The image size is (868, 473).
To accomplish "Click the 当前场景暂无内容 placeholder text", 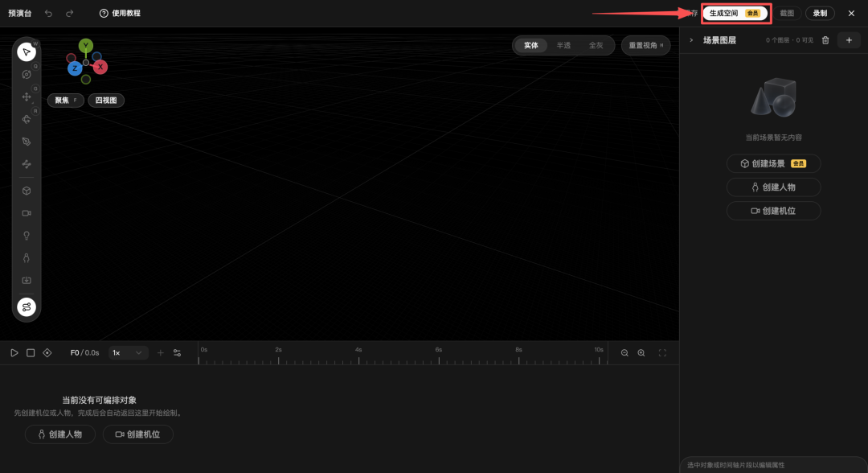I will tap(773, 138).
